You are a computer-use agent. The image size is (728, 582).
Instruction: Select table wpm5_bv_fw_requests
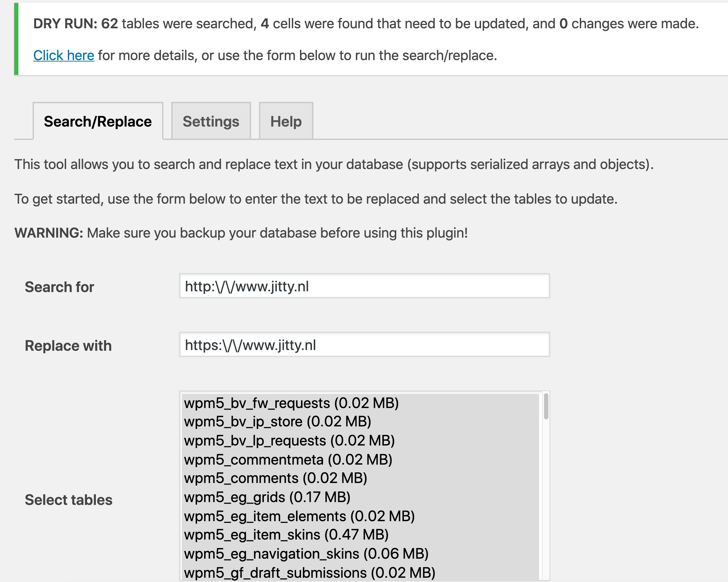pyautogui.click(x=360, y=403)
